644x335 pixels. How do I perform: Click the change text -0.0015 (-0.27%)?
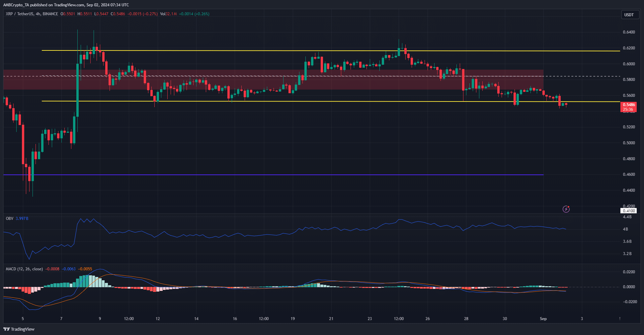click(x=143, y=14)
